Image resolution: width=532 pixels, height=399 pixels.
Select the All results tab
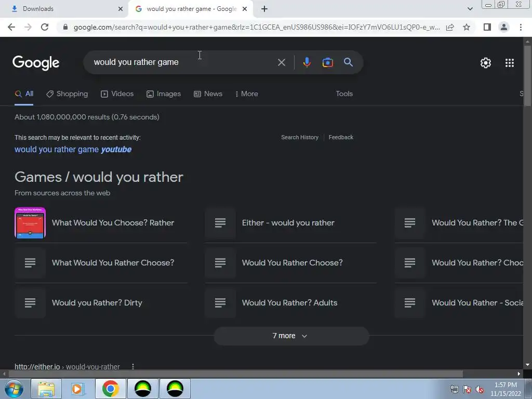24,94
